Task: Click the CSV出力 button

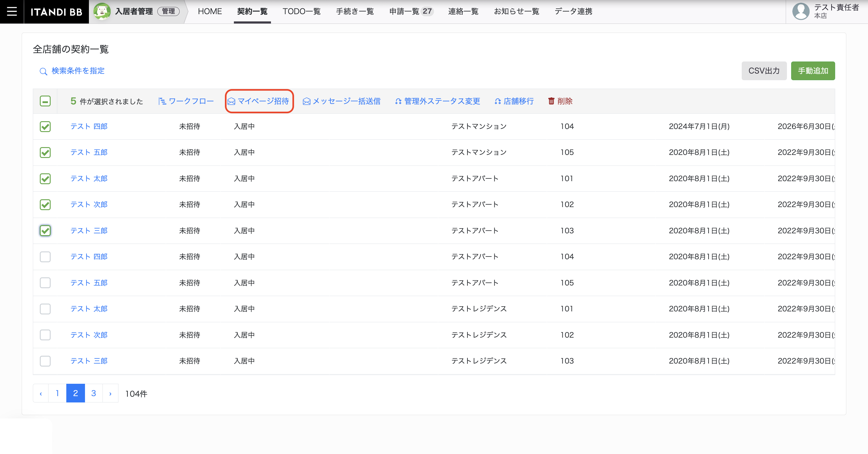Action: [x=764, y=71]
